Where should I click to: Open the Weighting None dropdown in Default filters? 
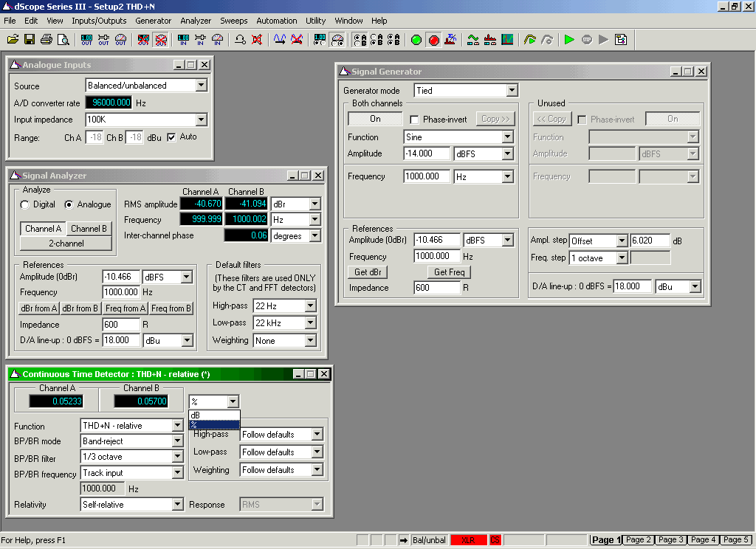click(x=311, y=340)
